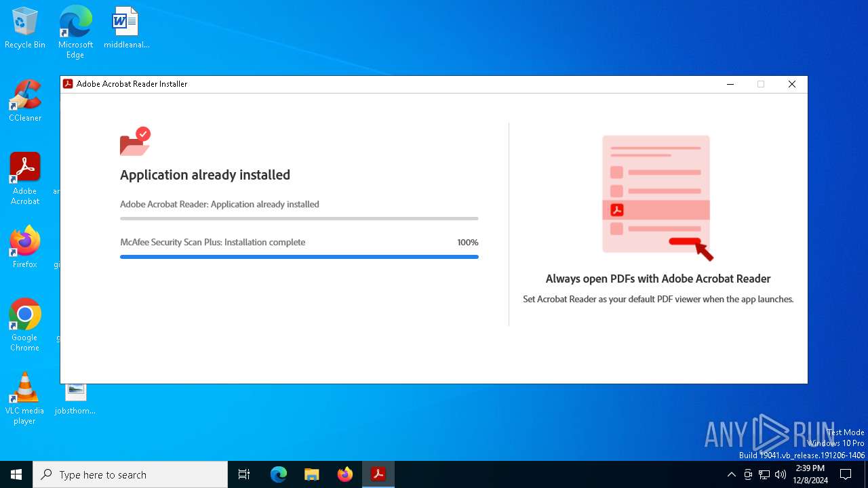Open Adobe Acrobat desktop shortcut

[x=25, y=179]
